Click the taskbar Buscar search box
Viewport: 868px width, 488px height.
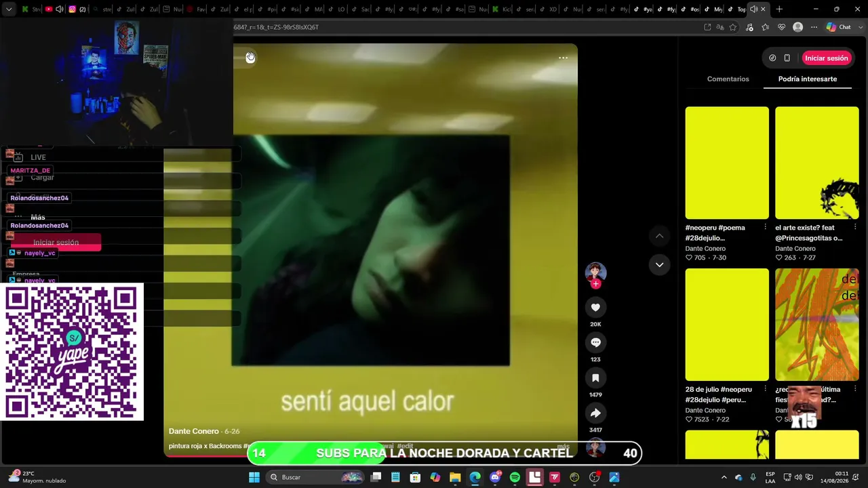point(316,477)
